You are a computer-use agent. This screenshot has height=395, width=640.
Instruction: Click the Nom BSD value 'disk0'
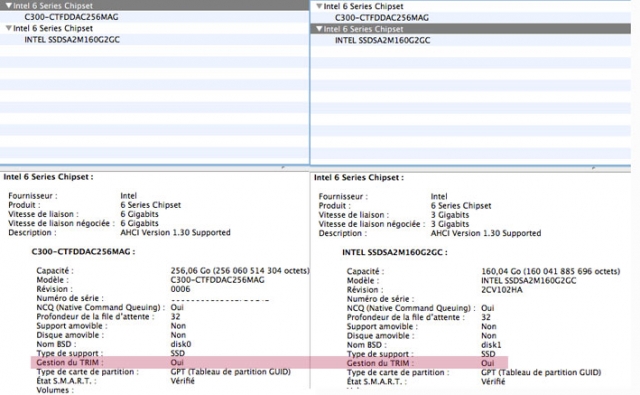pos(181,344)
